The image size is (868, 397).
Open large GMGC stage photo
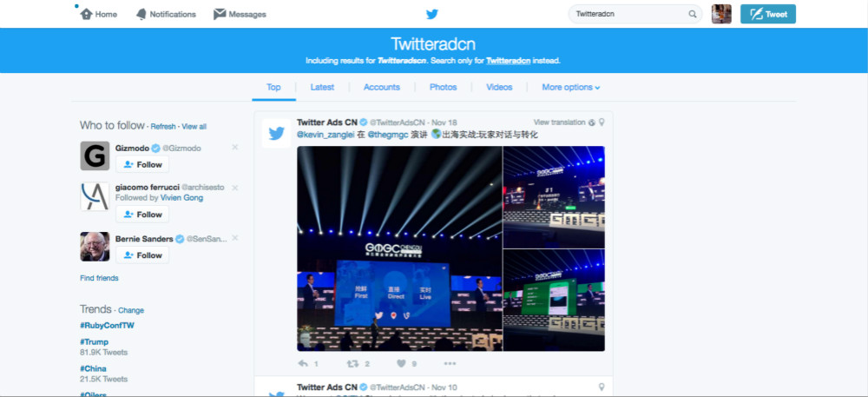tap(399, 248)
